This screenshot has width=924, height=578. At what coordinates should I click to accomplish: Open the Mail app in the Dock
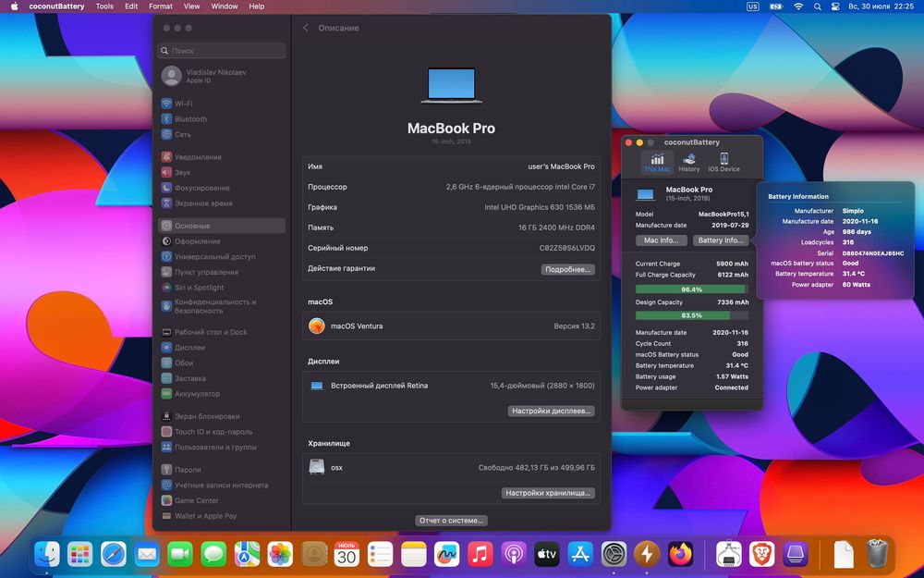147,554
